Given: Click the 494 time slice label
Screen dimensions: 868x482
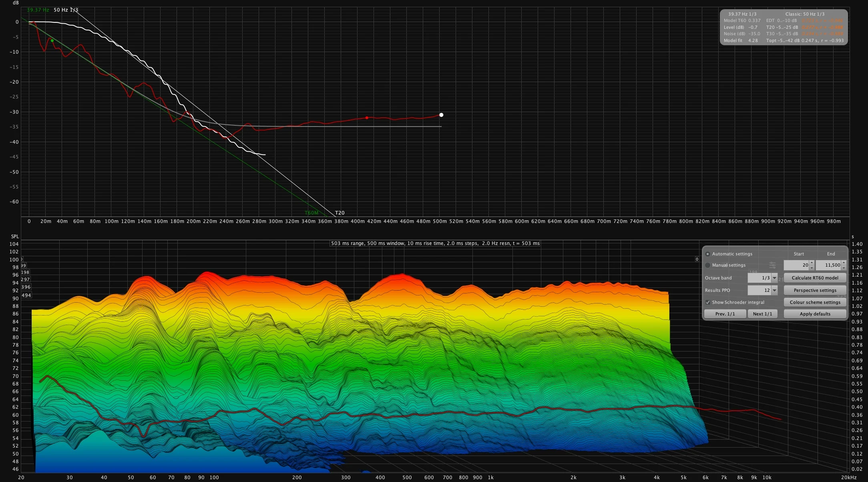Looking at the screenshot, I should (26, 295).
